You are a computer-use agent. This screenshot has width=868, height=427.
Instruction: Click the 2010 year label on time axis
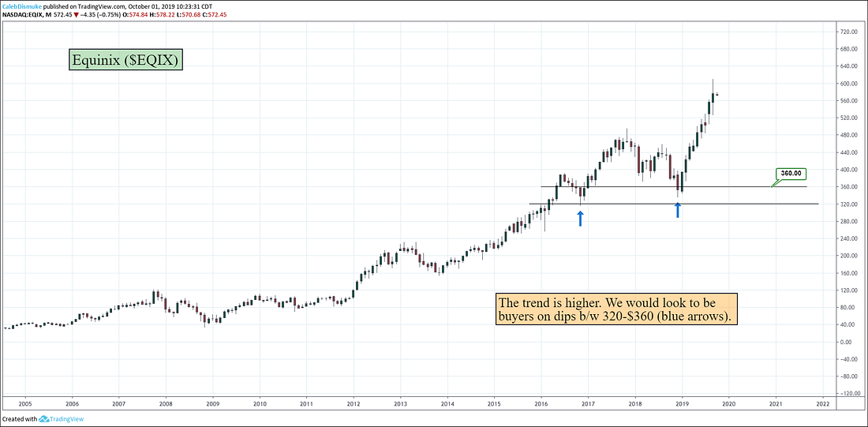point(260,405)
